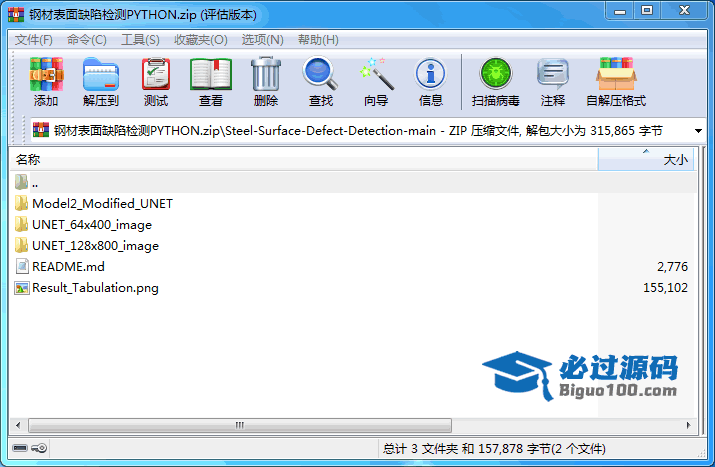Click the Result_Tabulation.png image icon
715x467 pixels.
pyautogui.click(x=21, y=287)
